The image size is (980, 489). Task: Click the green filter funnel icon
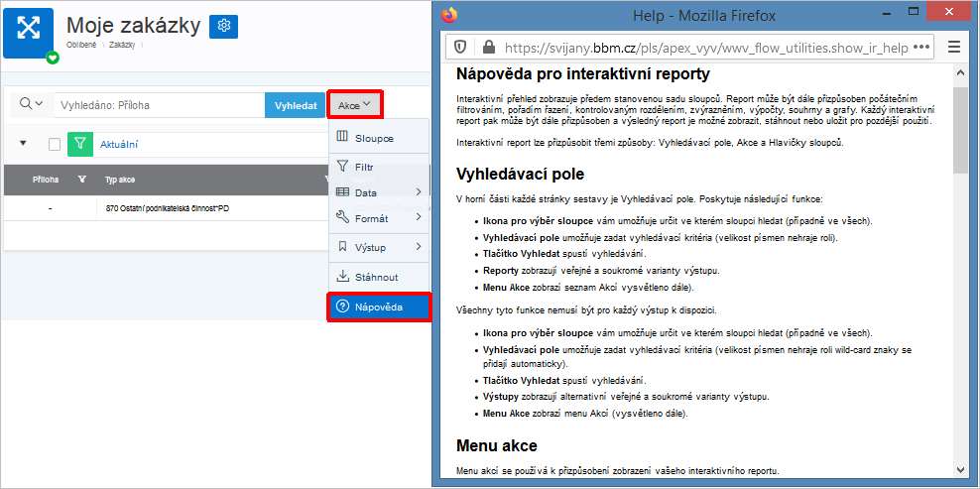[x=79, y=145]
